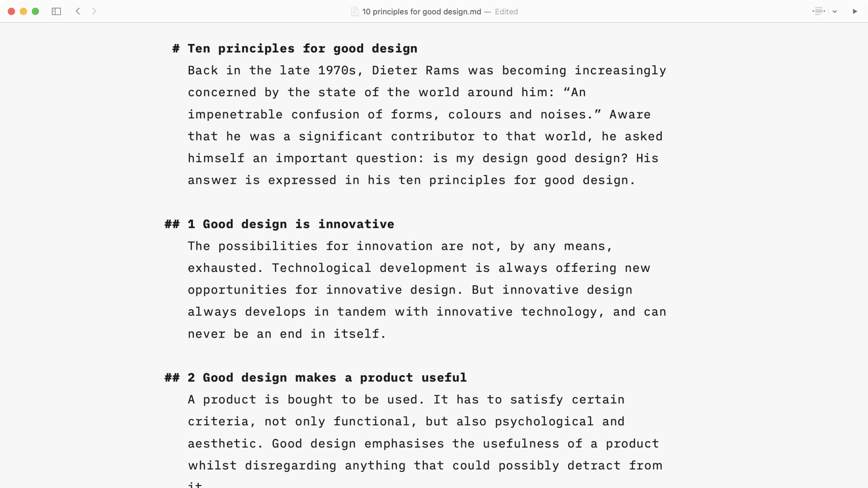Click the document icon beside the filename

click(355, 11)
